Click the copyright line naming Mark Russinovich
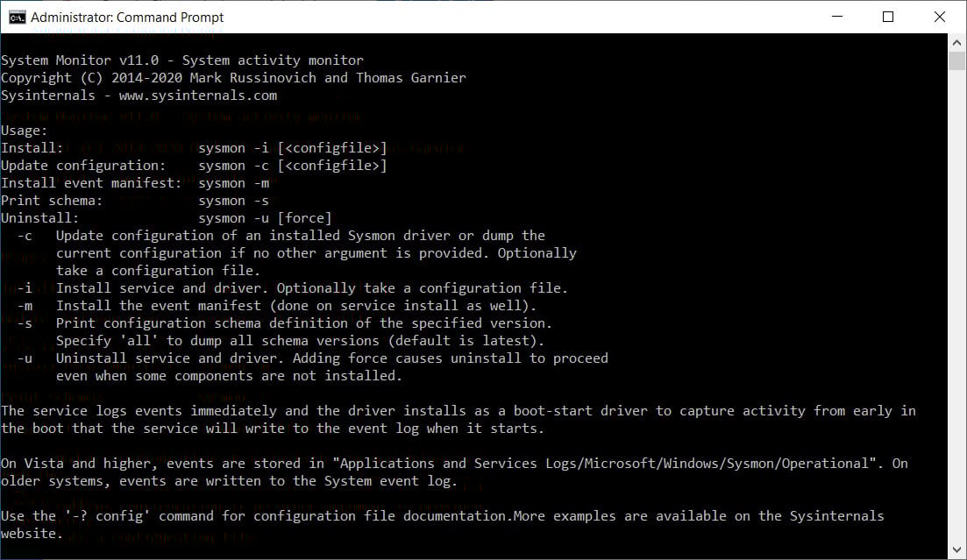 click(x=233, y=78)
